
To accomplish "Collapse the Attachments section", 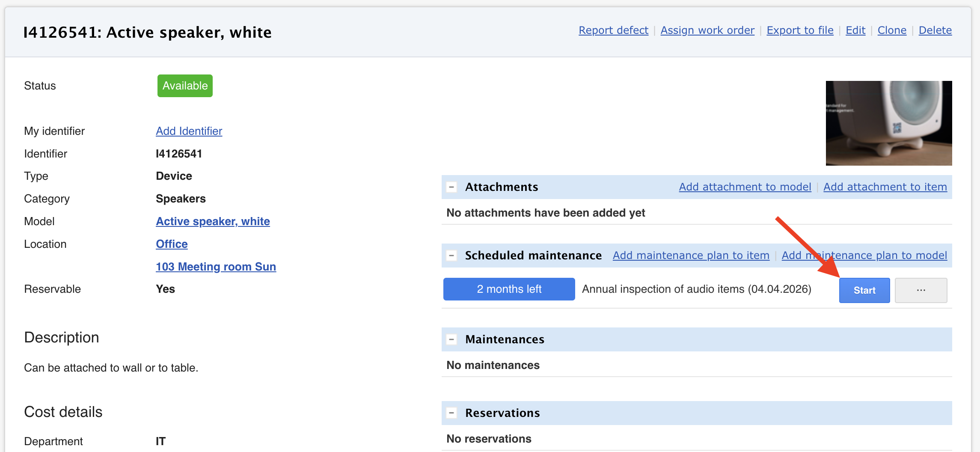I will click(x=451, y=187).
